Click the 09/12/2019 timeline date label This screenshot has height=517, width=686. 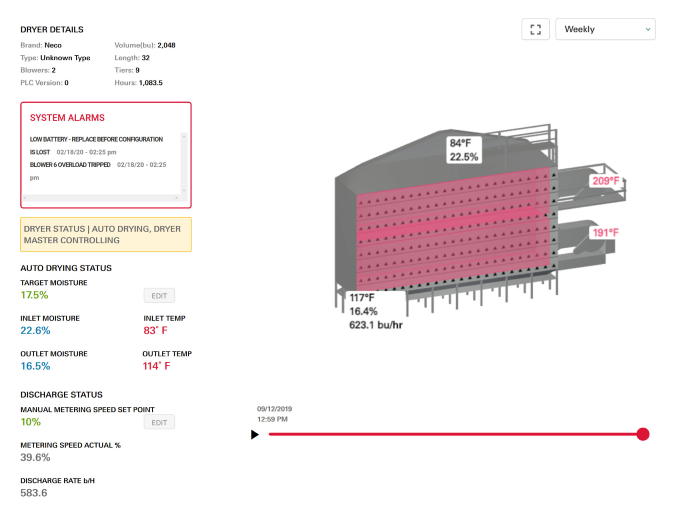tap(274, 409)
